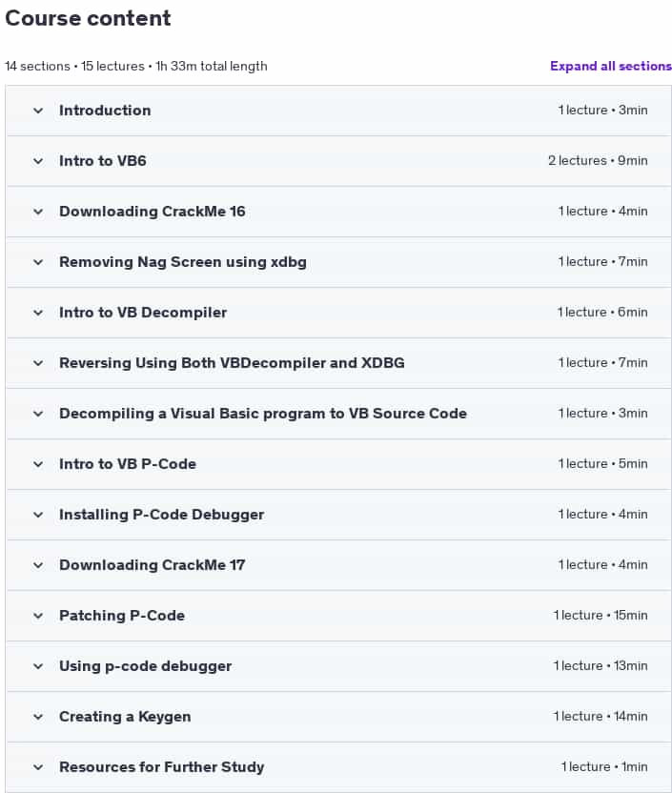Expand Removing Nag Screen using xdbg chevron
The image size is (672, 793).
[x=38, y=262]
